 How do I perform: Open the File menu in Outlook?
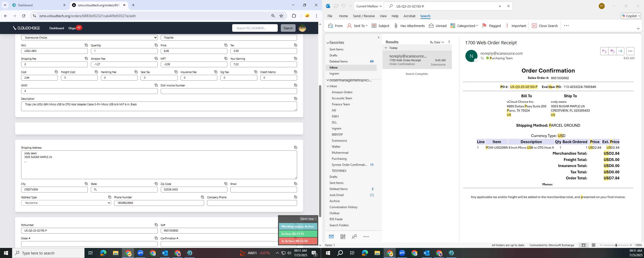[x=330, y=16]
